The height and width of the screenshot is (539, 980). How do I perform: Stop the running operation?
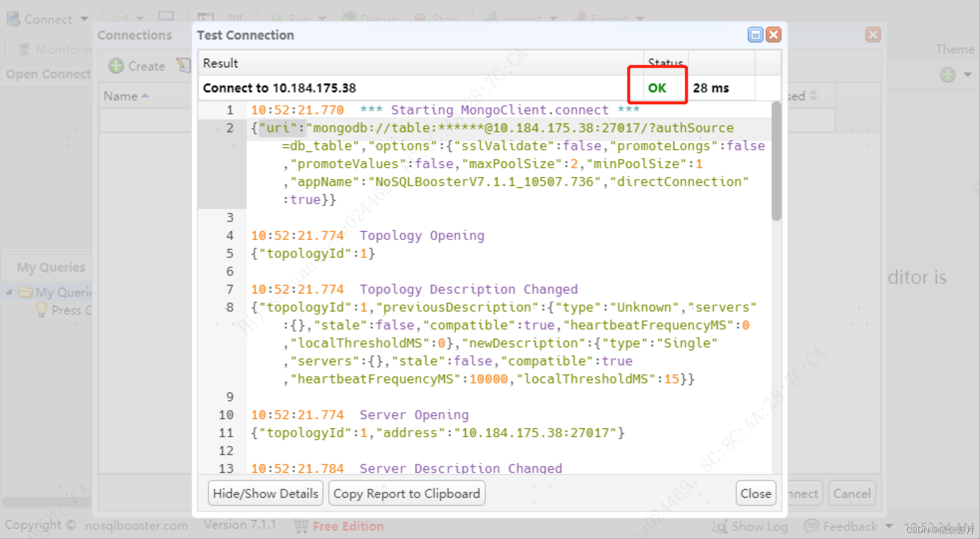437,17
